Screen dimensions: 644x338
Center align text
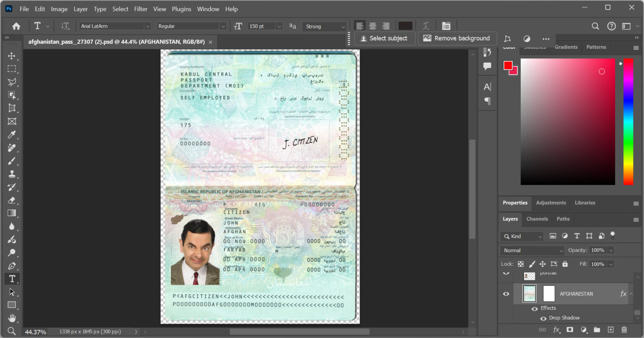(373, 26)
